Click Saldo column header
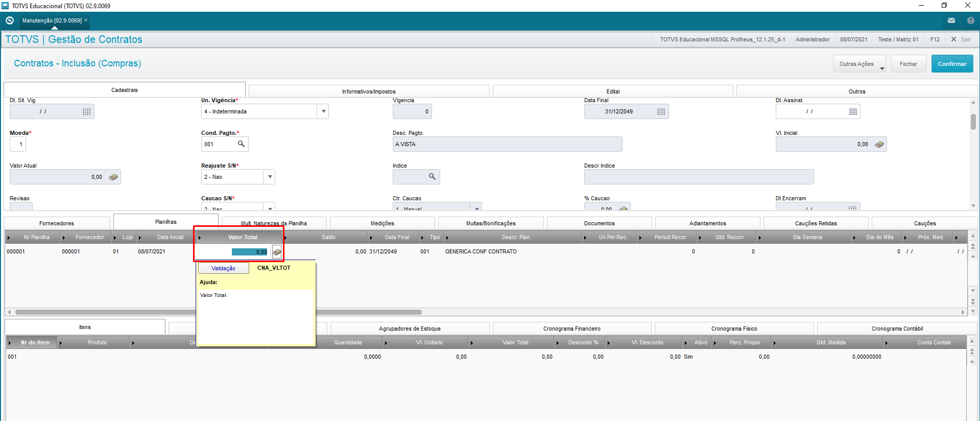 click(328, 237)
